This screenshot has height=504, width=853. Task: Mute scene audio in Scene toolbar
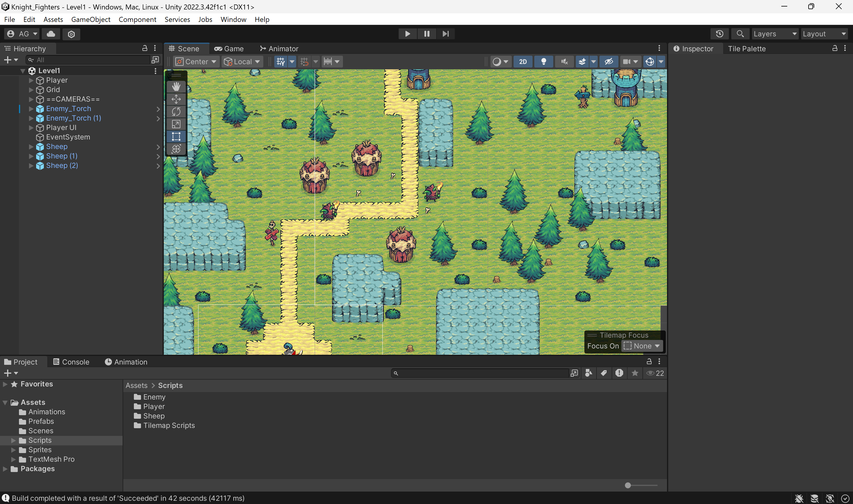tap(564, 62)
